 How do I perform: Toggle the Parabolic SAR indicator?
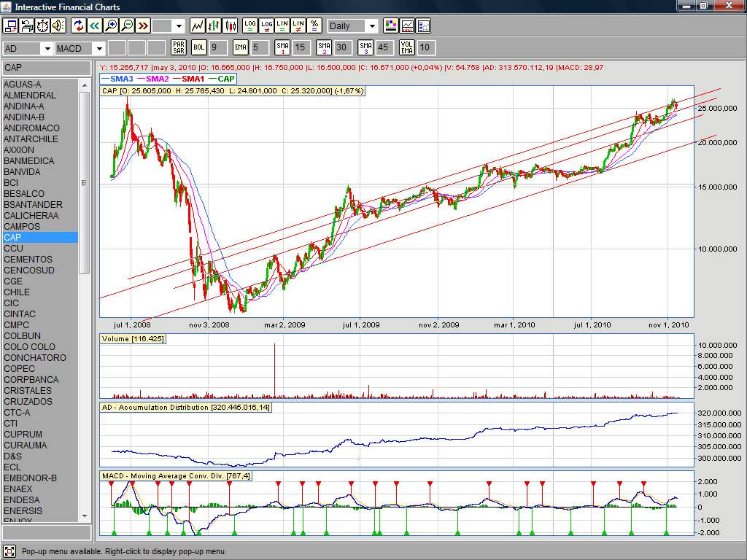click(x=178, y=48)
